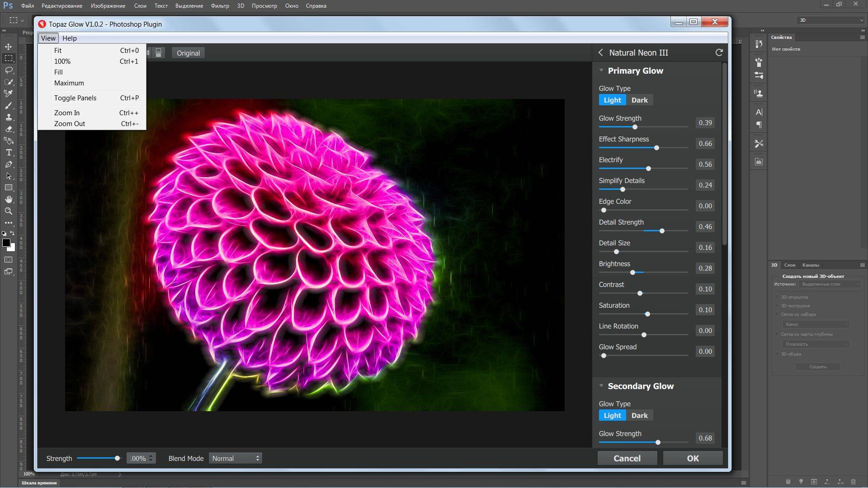Open the Плоскость depth map dropdown

tap(816, 344)
